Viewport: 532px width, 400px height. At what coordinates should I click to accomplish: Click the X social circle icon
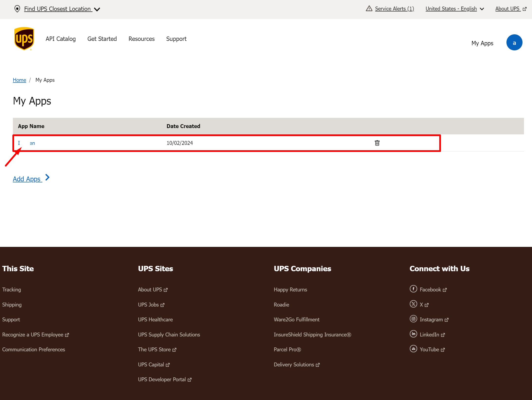[413, 304]
